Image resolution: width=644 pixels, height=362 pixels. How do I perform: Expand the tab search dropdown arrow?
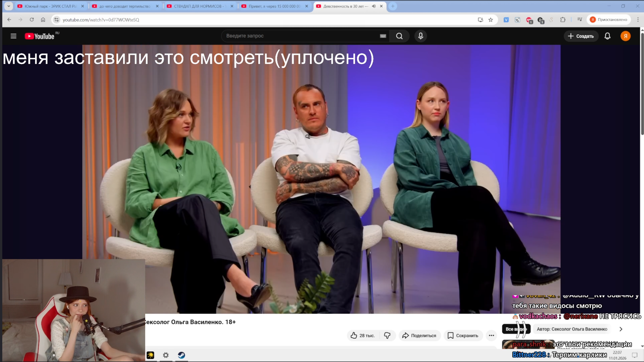[9, 6]
